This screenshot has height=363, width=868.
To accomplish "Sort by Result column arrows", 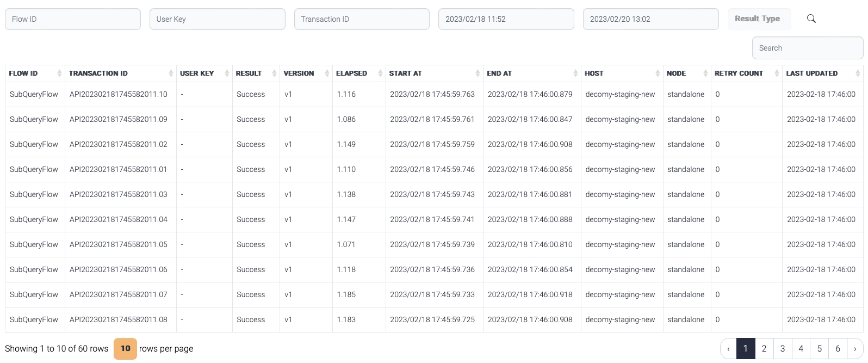I will tap(274, 73).
